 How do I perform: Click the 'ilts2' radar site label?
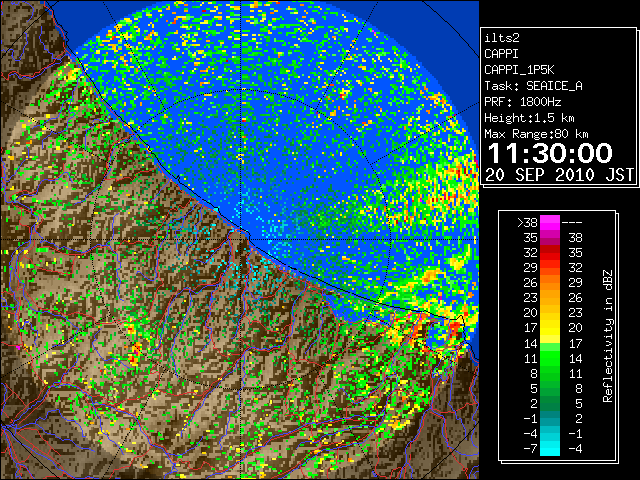(502, 38)
